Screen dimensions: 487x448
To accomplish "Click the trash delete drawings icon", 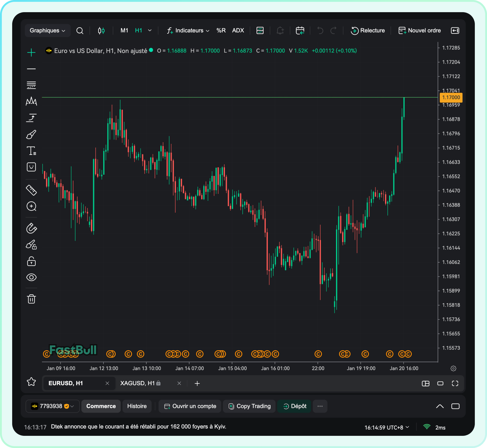I will [31, 299].
